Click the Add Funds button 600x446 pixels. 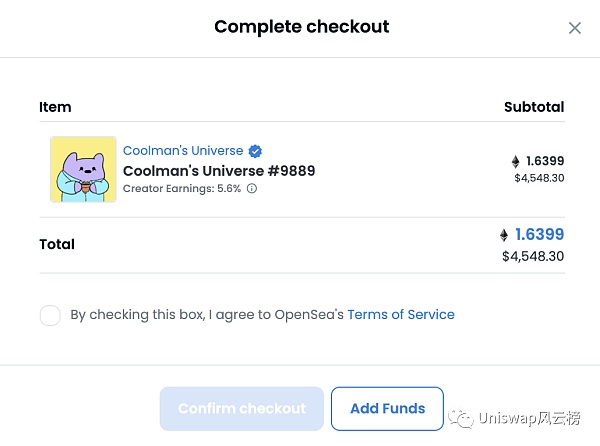[x=387, y=409]
